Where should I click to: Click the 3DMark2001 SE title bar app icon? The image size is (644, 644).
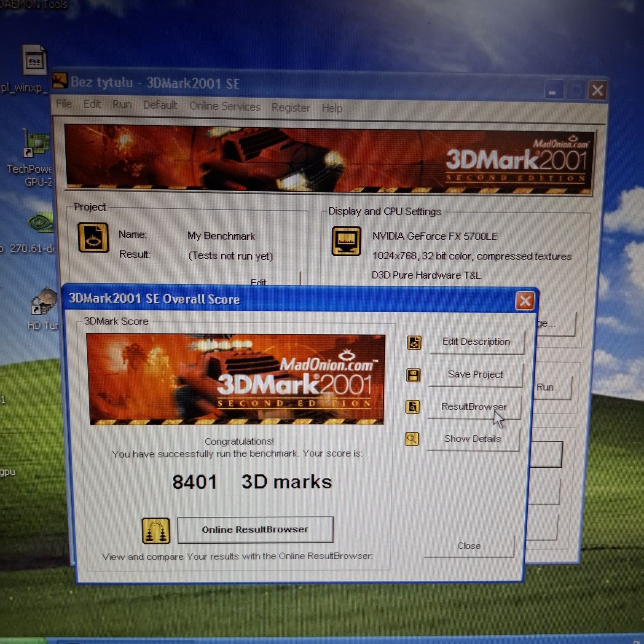[x=59, y=80]
